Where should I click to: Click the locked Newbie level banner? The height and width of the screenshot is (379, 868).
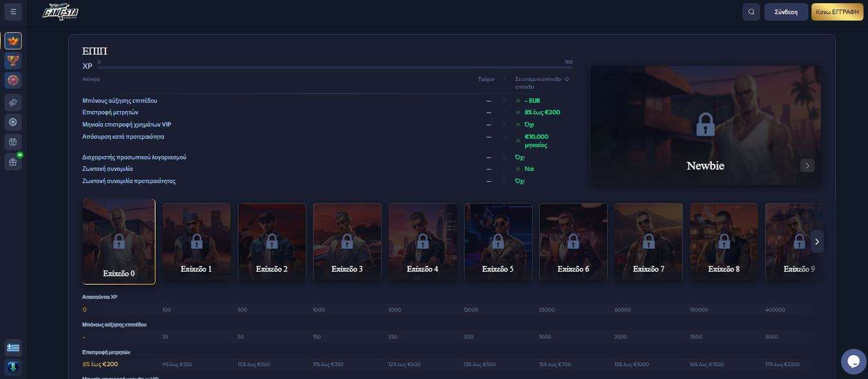pos(705,125)
